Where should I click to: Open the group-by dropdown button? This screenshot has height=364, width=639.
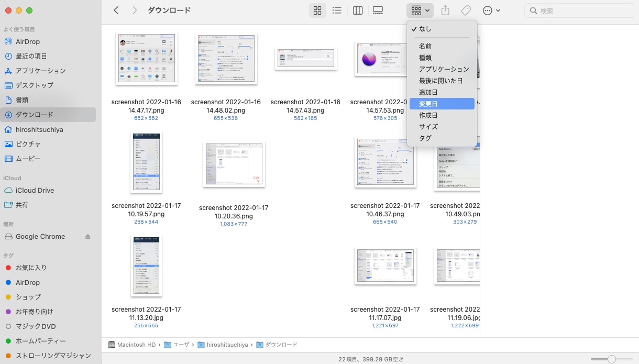tap(420, 10)
